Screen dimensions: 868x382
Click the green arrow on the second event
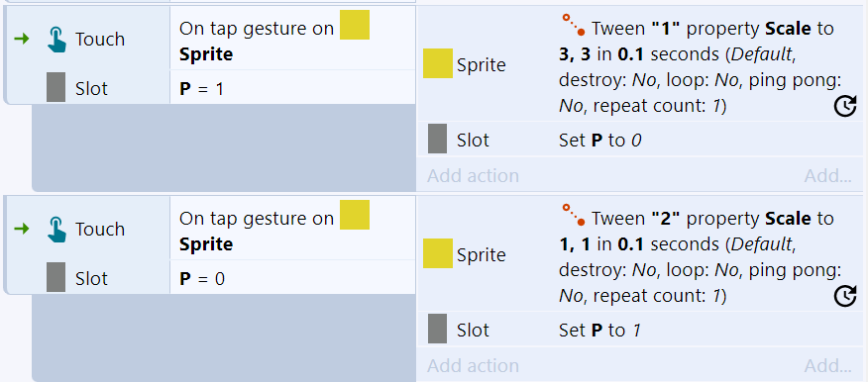point(22,229)
